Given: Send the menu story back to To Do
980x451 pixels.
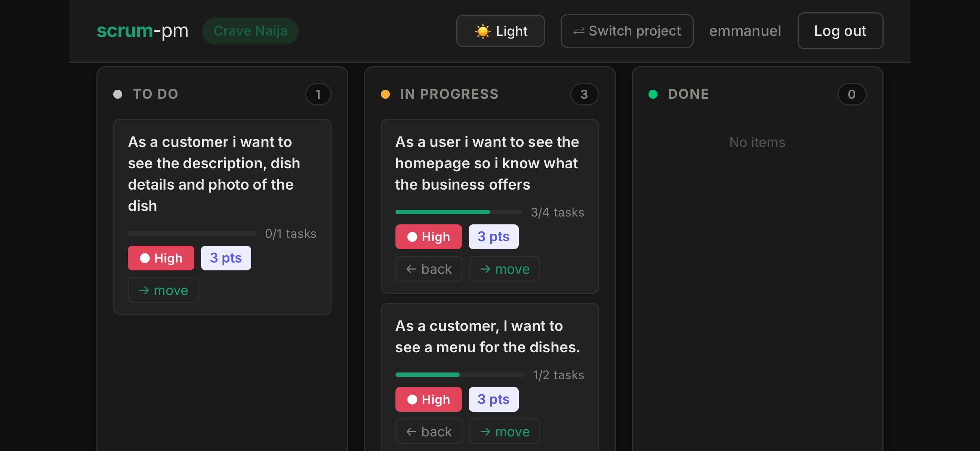Looking at the screenshot, I should pyautogui.click(x=429, y=431).
